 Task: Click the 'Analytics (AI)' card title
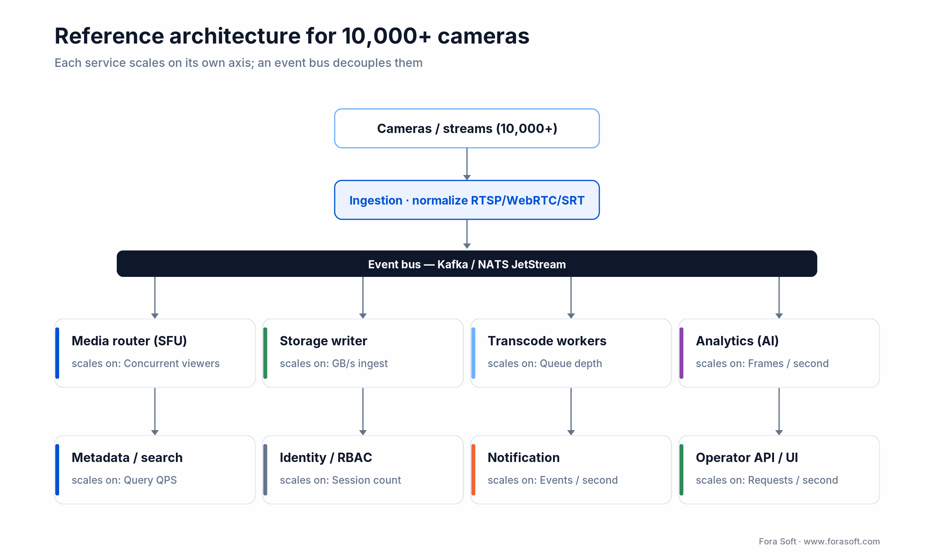coord(737,341)
